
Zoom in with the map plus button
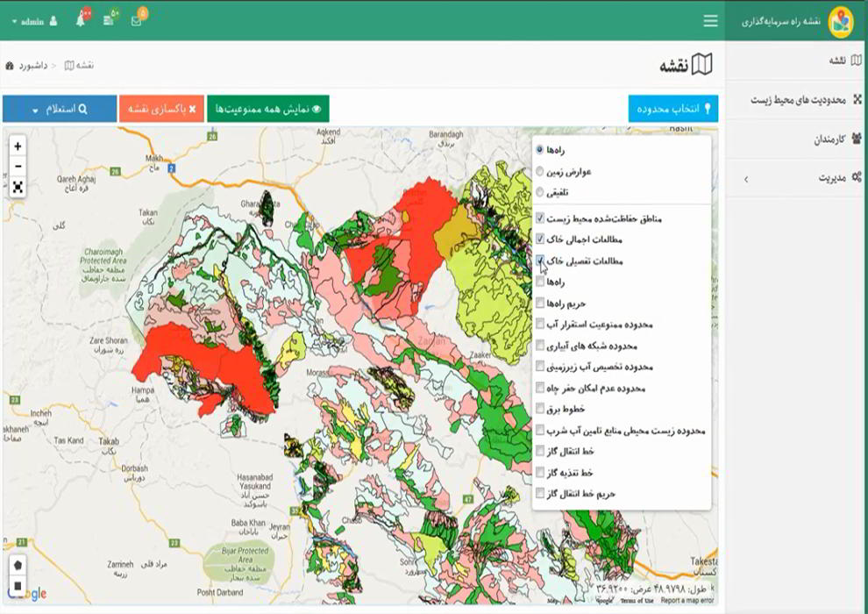point(18,146)
